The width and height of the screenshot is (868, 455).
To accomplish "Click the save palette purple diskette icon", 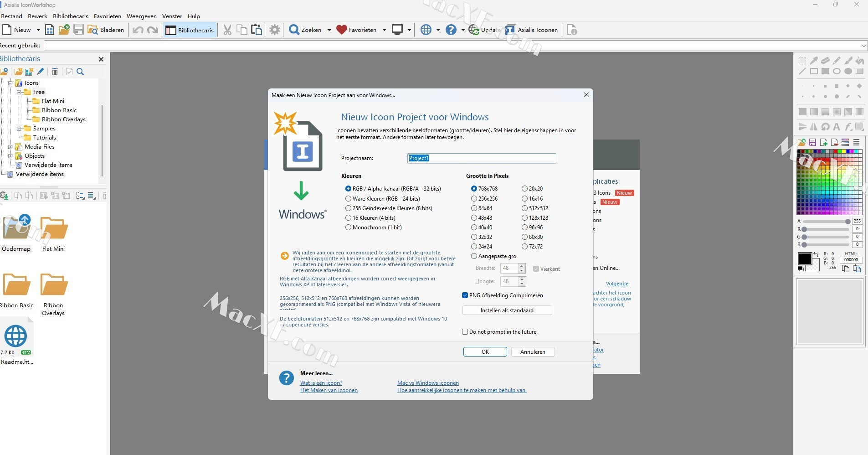I will [812, 142].
